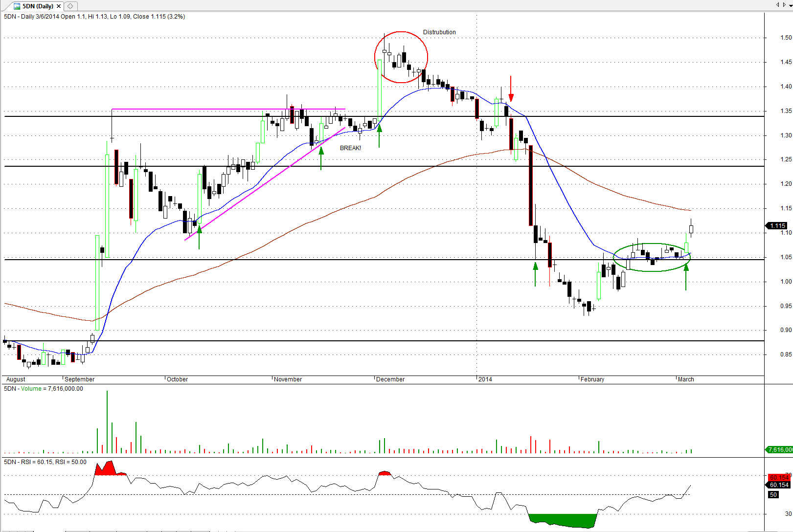Image resolution: width=793 pixels, height=532 pixels.
Task: Select the red down arrow marker in January
Action: click(x=511, y=89)
